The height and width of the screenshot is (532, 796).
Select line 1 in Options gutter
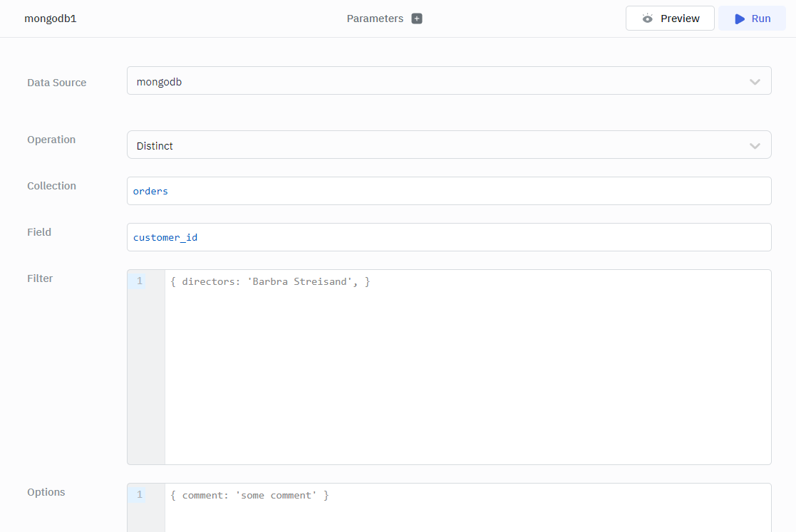(140, 495)
